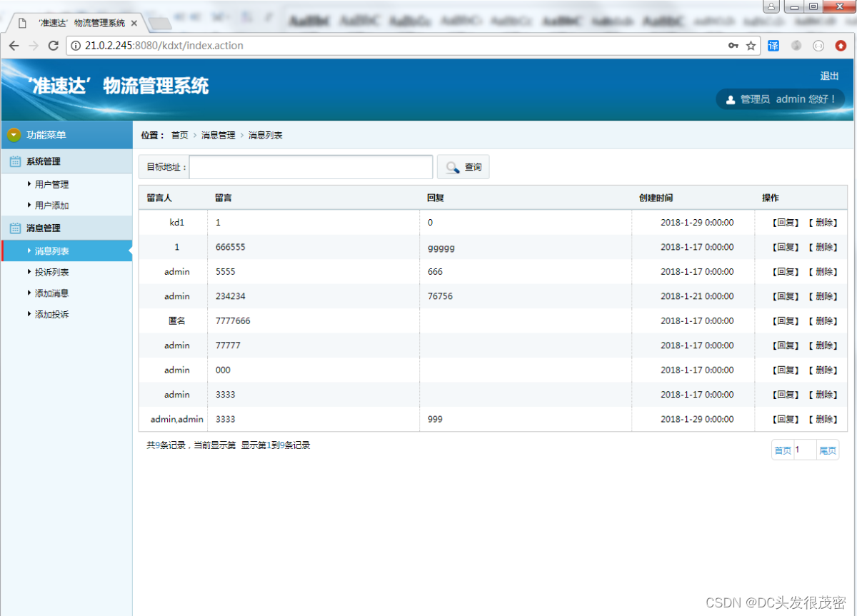Click 退出 to log out
The height and width of the screenshot is (616, 857).
click(829, 76)
